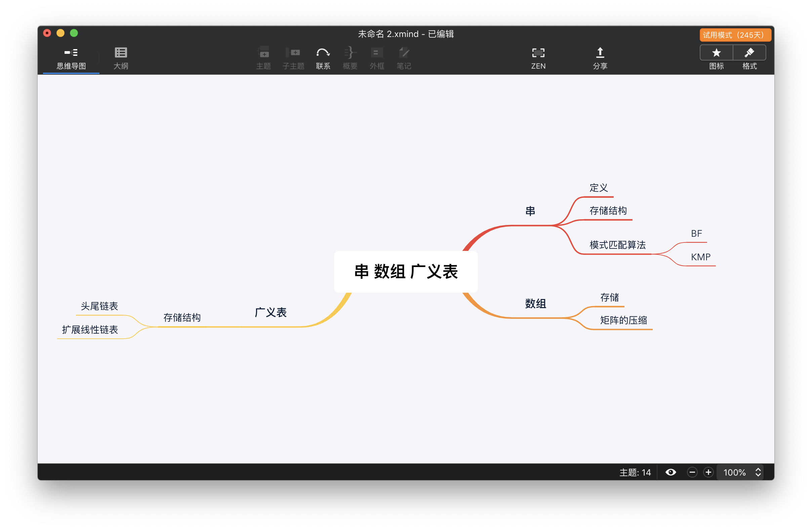Viewport: 812px width, 530px height.
Task: Switch to the 思维导图 tab
Action: 71,57
